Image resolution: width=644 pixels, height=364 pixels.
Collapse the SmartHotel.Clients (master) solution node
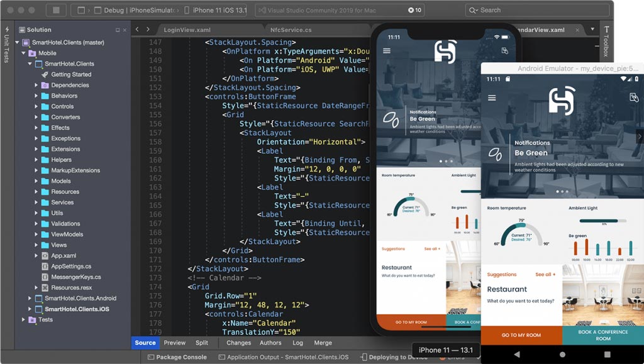[x=17, y=42]
